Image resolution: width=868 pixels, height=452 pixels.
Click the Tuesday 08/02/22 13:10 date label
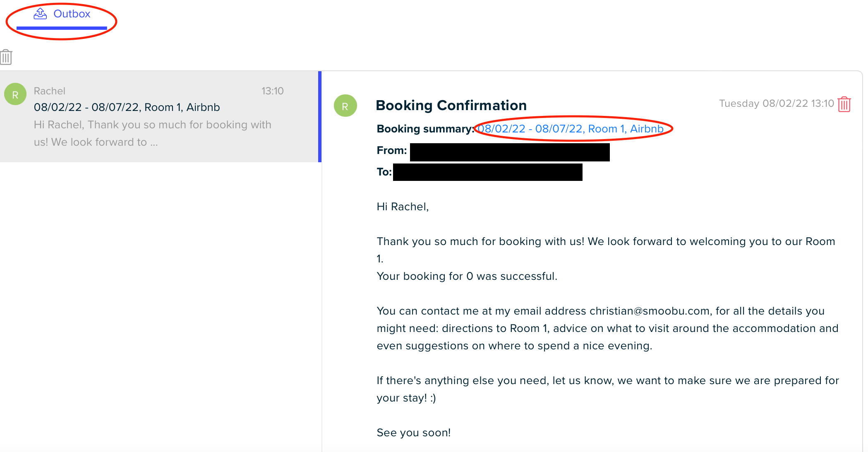pos(776,103)
